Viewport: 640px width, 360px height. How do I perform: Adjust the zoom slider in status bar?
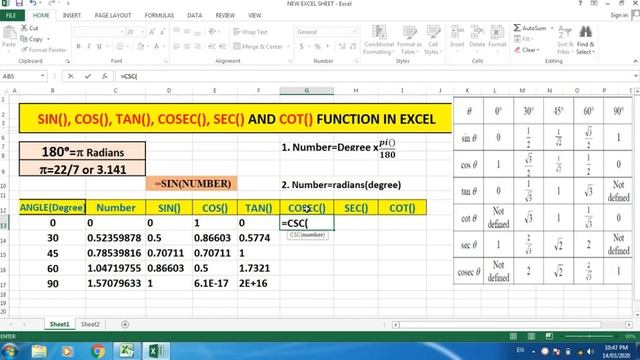[x=589, y=336]
